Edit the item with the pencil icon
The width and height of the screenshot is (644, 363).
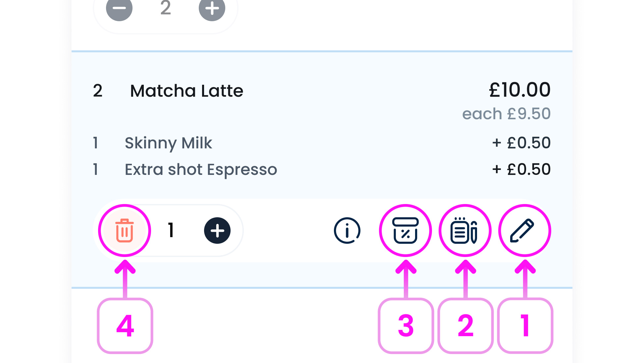click(x=524, y=231)
